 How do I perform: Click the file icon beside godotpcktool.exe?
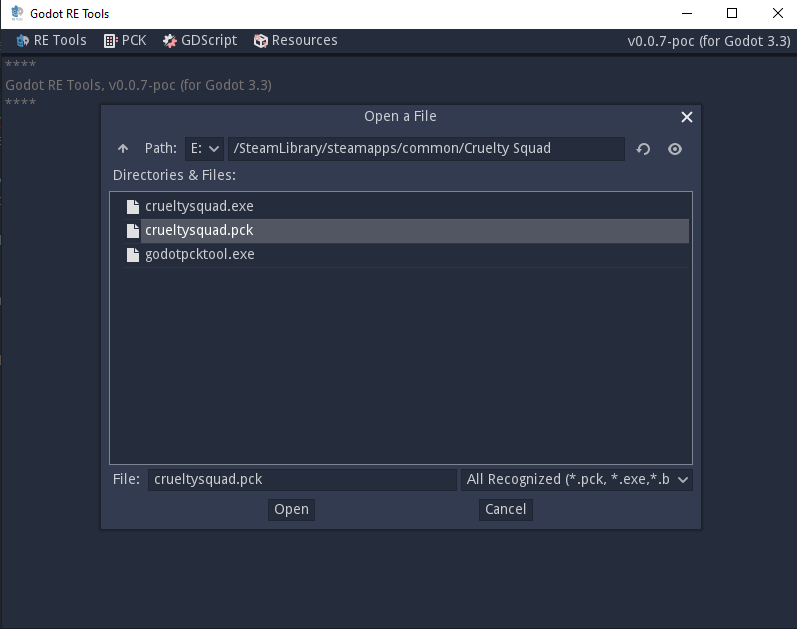[x=133, y=255]
